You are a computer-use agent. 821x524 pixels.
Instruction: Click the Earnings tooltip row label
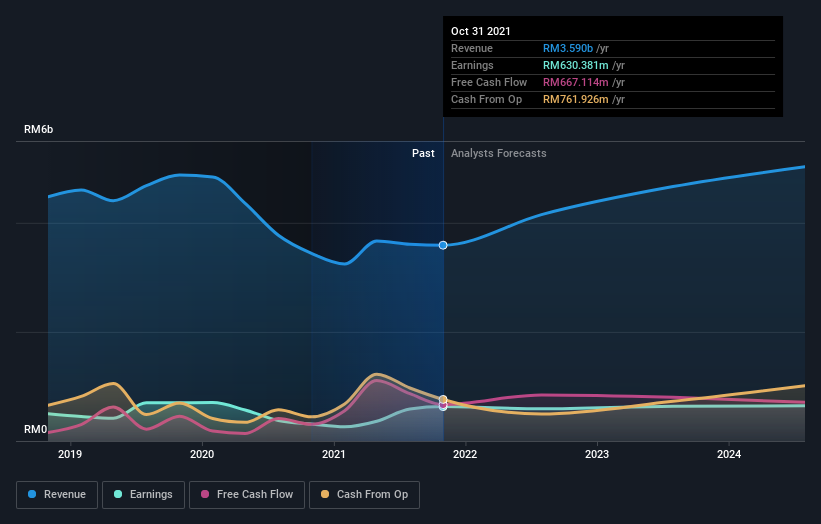coord(472,65)
